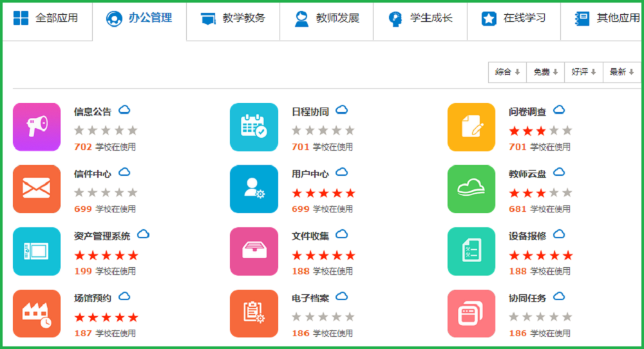
Task: Click the cloud badge beside 信息公告
Action: tap(124, 110)
